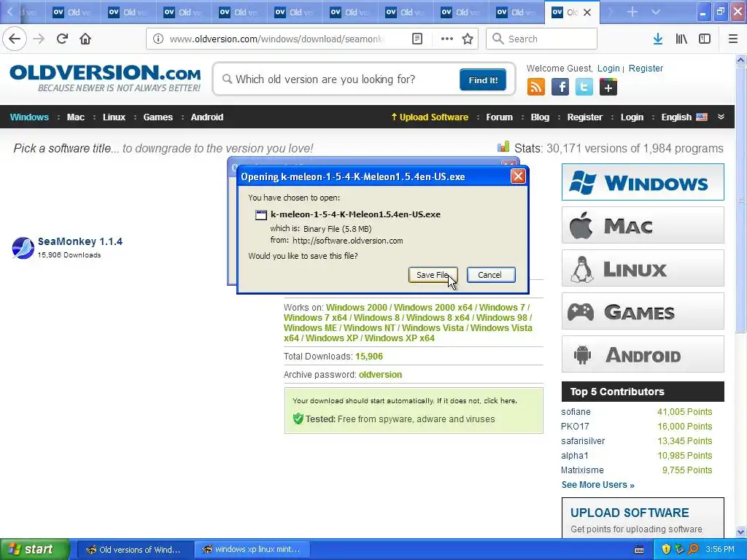Click the oldversion archive password text

click(380, 375)
